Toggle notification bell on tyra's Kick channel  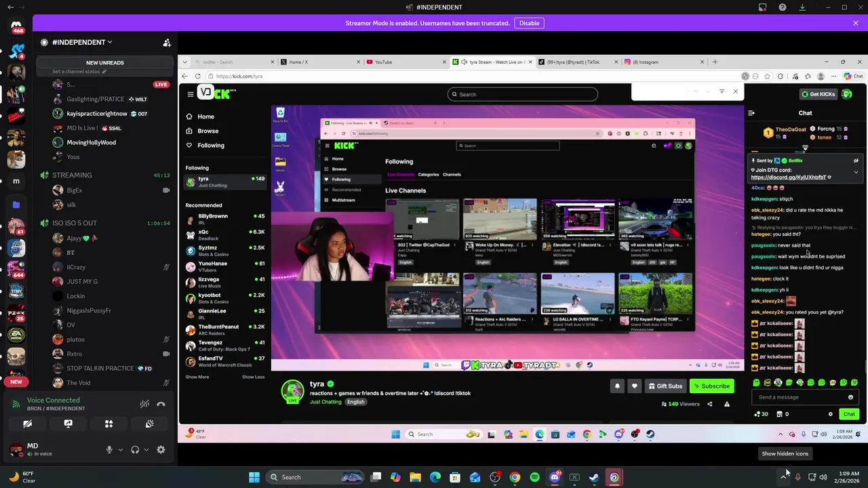(617, 386)
